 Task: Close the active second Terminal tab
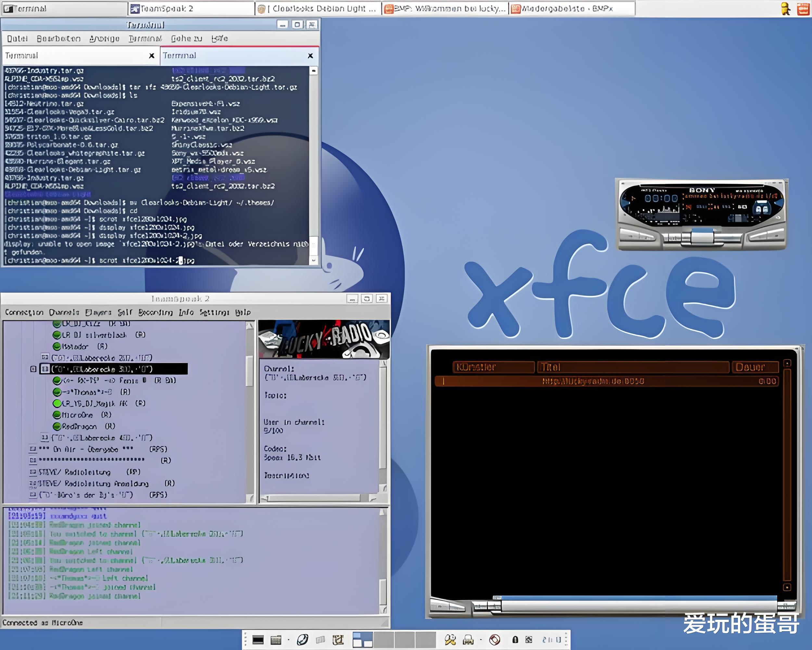(310, 56)
